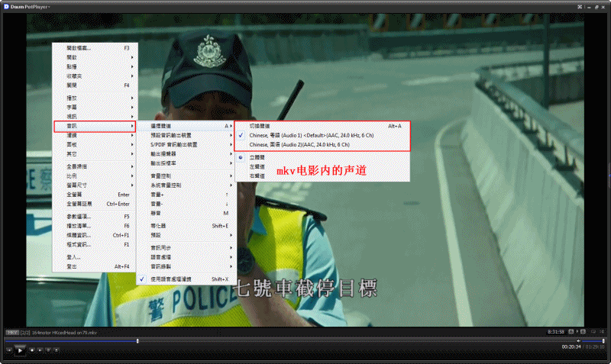
Task: Expand the 濾鏡 filters submenu
Action: [x=95, y=136]
